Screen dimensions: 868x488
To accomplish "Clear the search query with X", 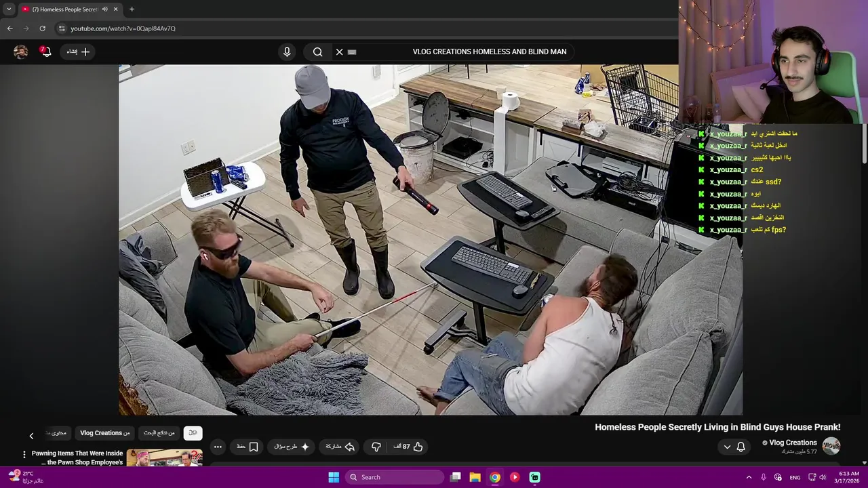I will [x=339, y=52].
